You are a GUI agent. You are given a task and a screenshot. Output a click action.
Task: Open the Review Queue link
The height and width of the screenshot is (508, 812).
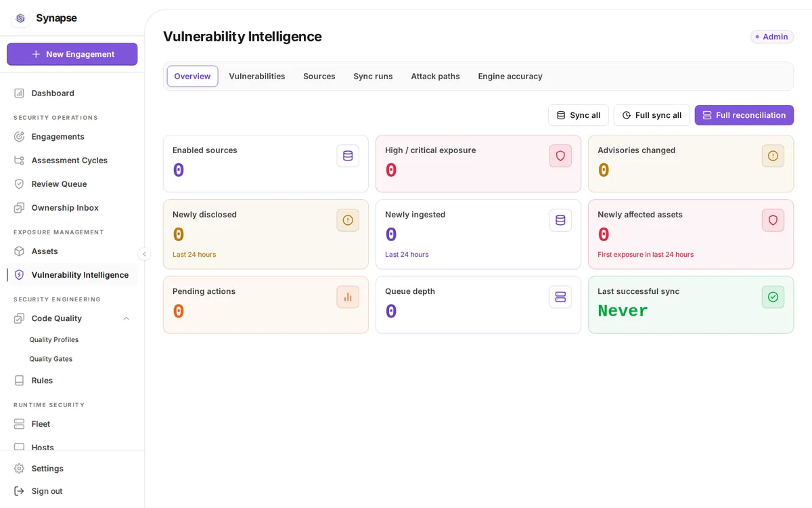click(x=72, y=184)
